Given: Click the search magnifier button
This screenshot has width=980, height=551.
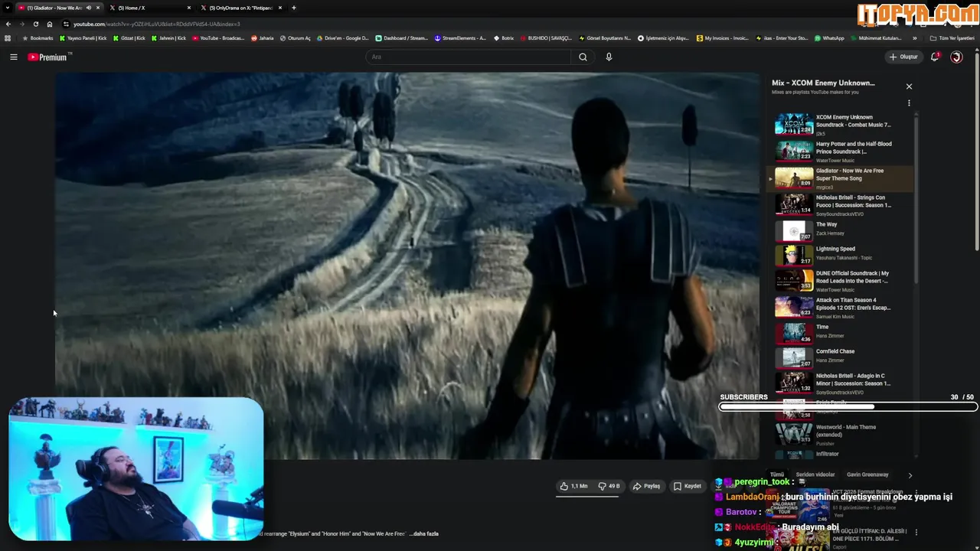Looking at the screenshot, I should [583, 57].
